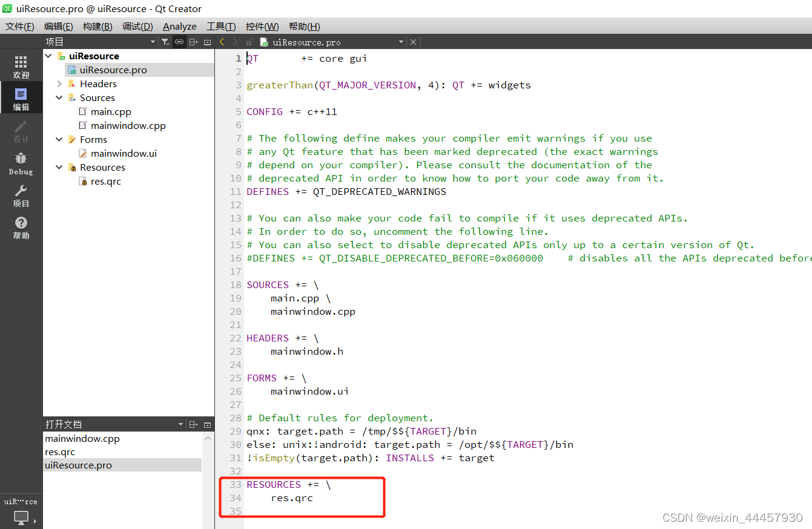Close the 打开文档 panel via its header icon
The height and width of the screenshot is (529, 812).
207,424
